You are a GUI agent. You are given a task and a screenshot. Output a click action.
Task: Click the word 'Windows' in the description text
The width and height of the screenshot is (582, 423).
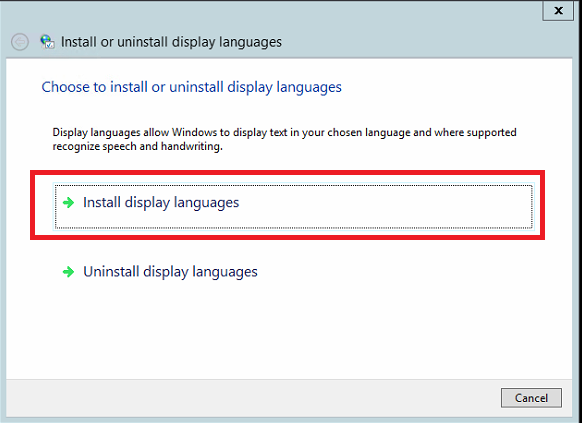(194, 132)
